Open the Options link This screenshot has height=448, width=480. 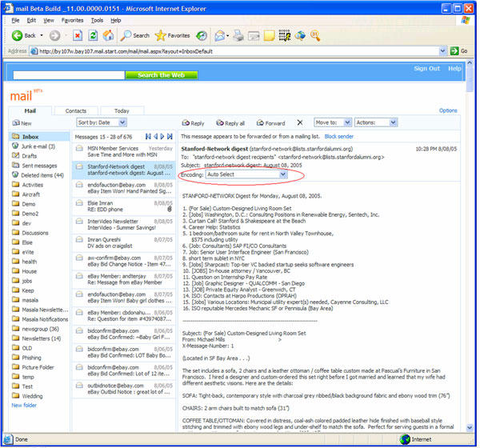click(x=448, y=110)
